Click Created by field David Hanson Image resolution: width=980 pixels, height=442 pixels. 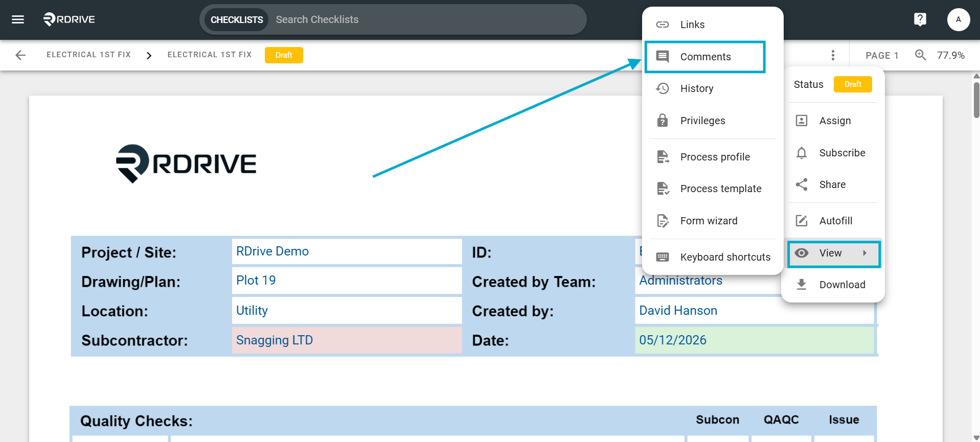(755, 311)
